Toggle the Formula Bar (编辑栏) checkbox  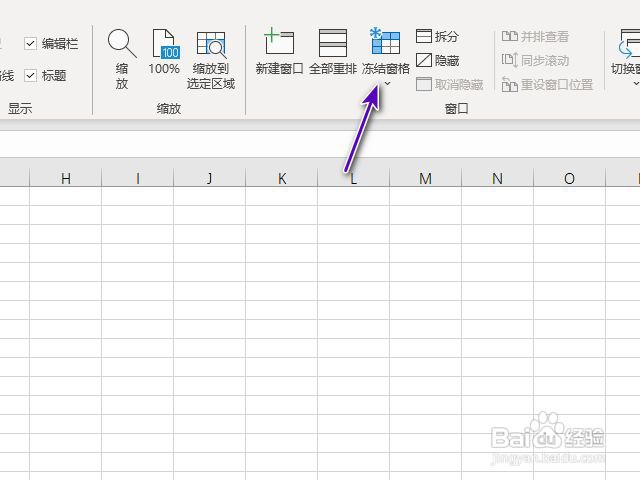(31, 43)
